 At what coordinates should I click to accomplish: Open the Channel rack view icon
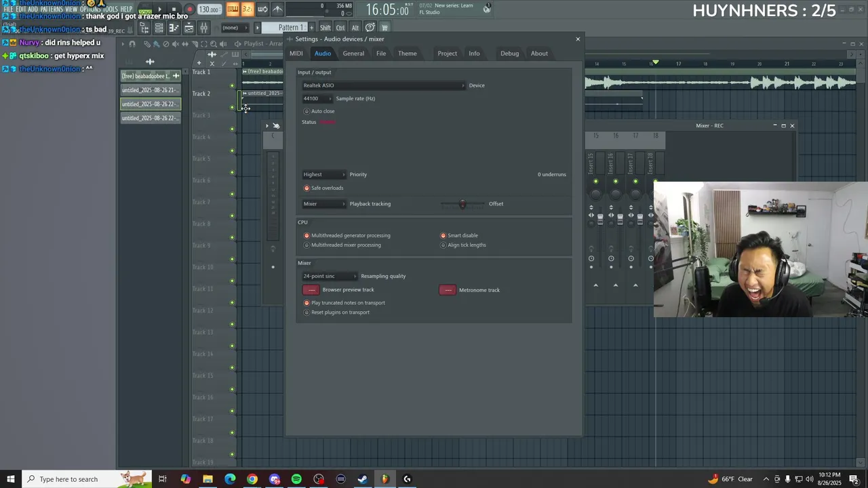159,28
